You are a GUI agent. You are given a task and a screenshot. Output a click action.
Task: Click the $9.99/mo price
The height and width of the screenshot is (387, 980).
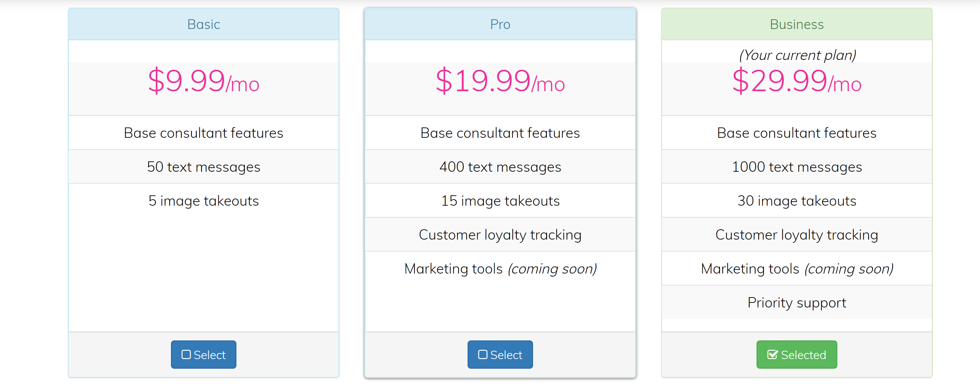(203, 81)
